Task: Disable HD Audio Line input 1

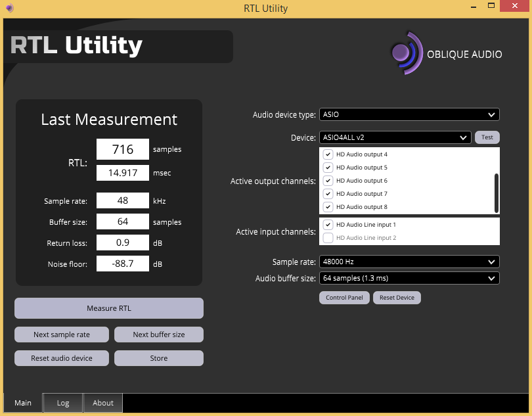Action: [x=328, y=225]
